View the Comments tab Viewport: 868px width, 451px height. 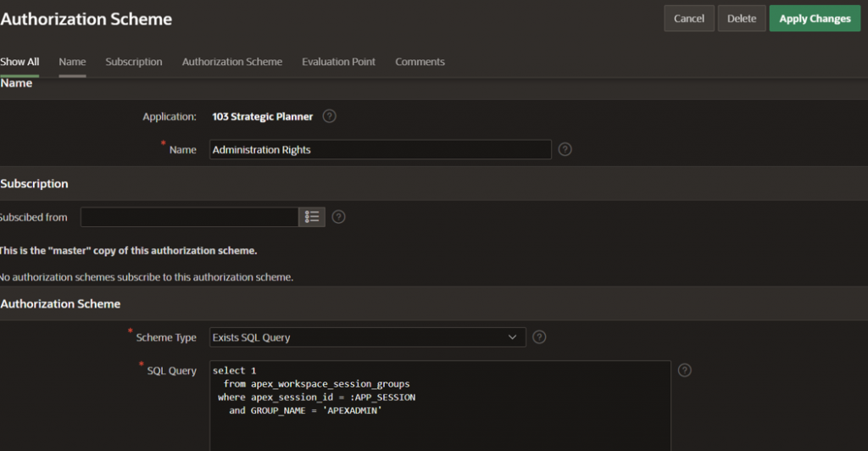(420, 62)
